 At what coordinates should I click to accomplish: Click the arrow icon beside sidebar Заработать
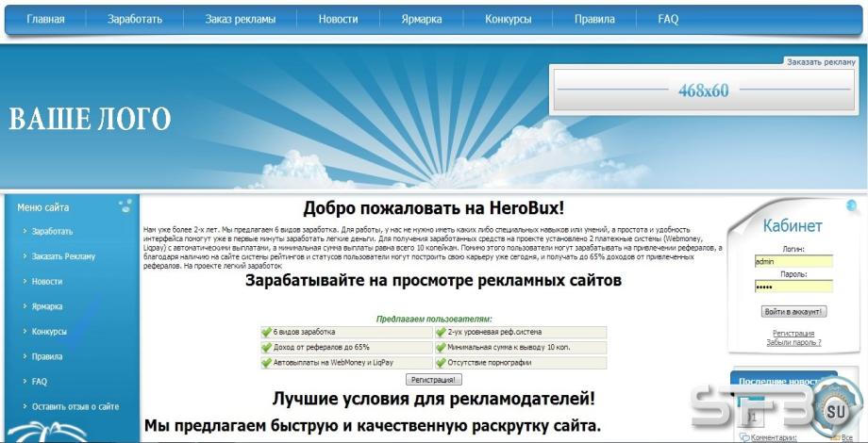[25, 231]
